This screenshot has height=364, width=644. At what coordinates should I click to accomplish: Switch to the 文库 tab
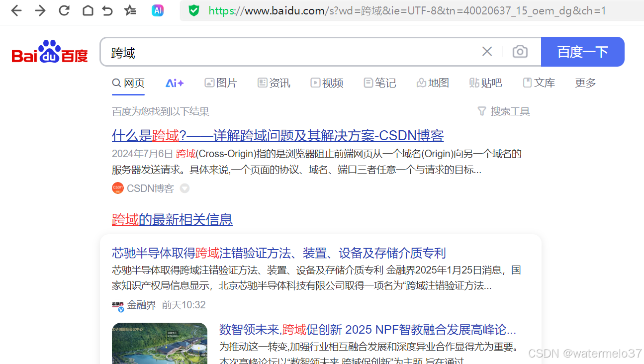click(x=539, y=83)
